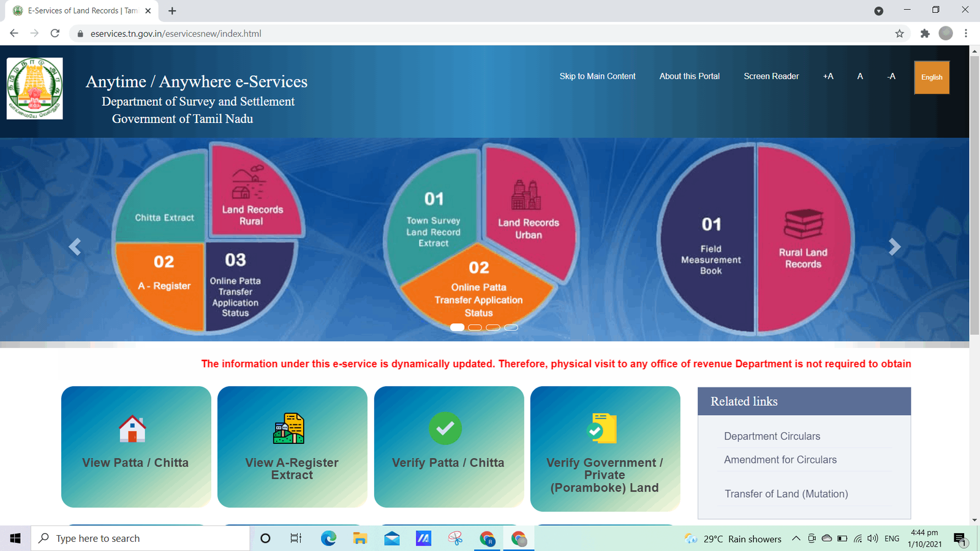
Task: Go back a slide using the left arrow
Action: [75, 246]
